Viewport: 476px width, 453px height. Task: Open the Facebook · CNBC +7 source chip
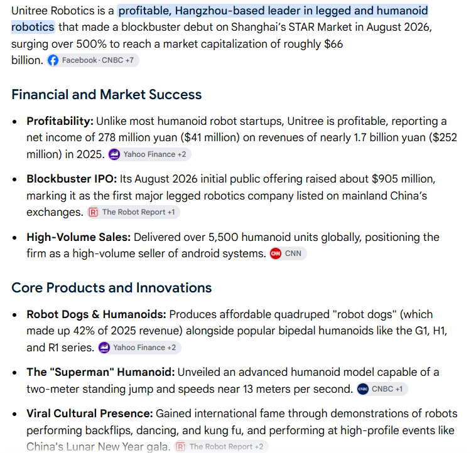(93, 60)
